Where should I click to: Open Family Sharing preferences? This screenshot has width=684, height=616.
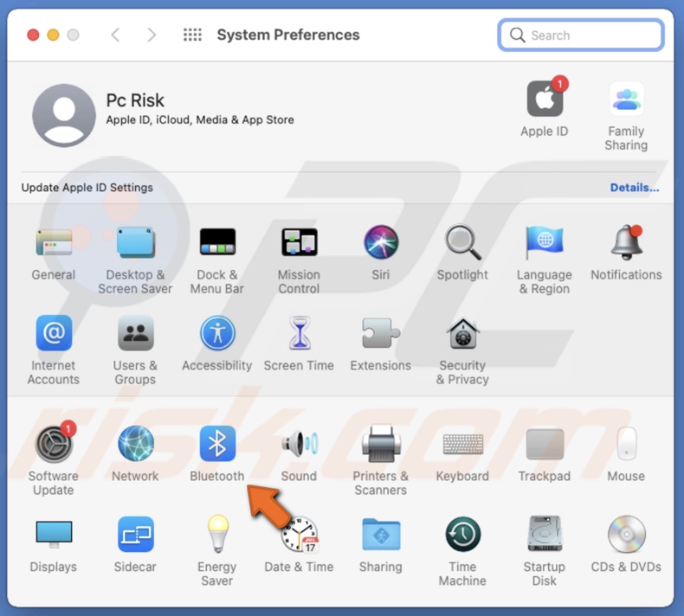coord(626,100)
